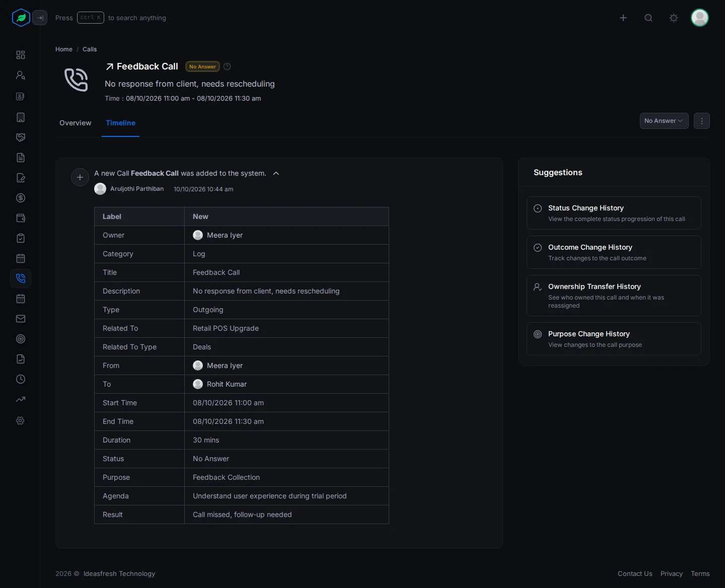This screenshot has height=588, width=725.
Task: Open the Terms footer link
Action: click(x=700, y=573)
